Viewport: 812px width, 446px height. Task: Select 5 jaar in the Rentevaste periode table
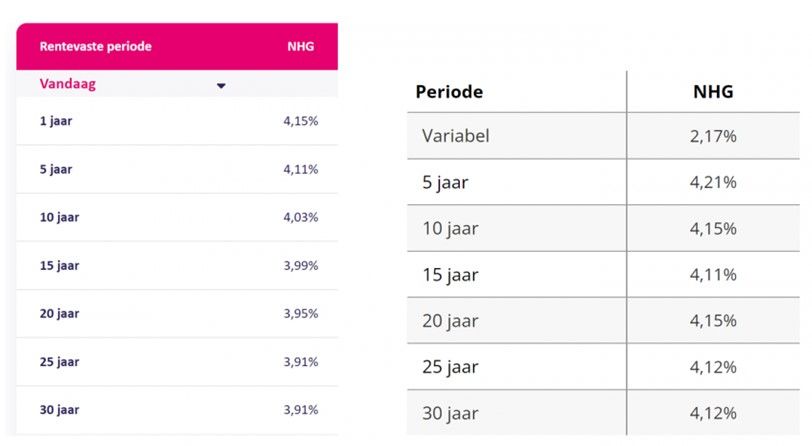(56, 169)
